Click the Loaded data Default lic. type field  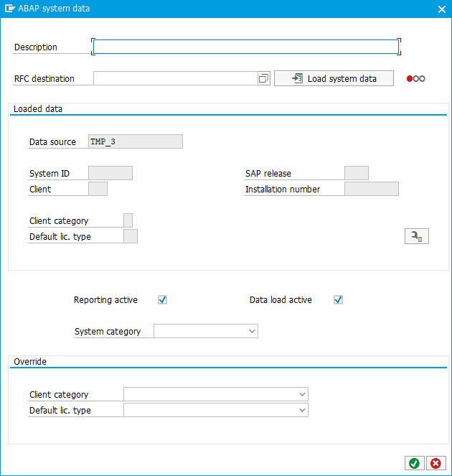pos(131,236)
